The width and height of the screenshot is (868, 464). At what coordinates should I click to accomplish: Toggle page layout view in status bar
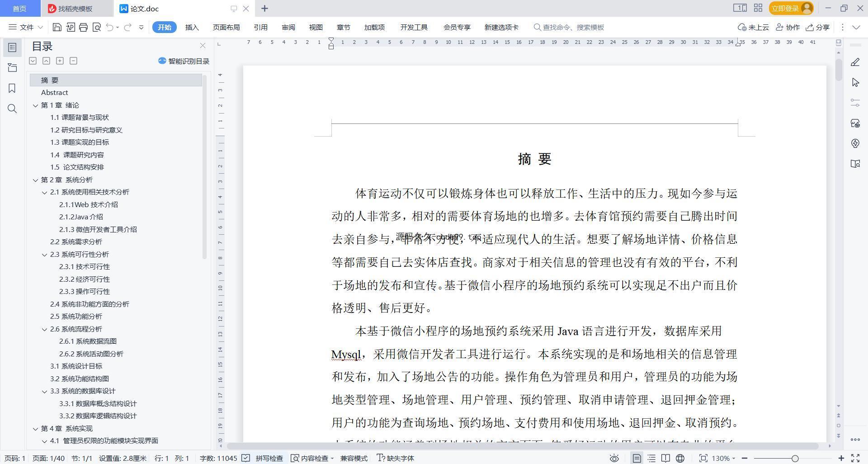pyautogui.click(x=637, y=458)
